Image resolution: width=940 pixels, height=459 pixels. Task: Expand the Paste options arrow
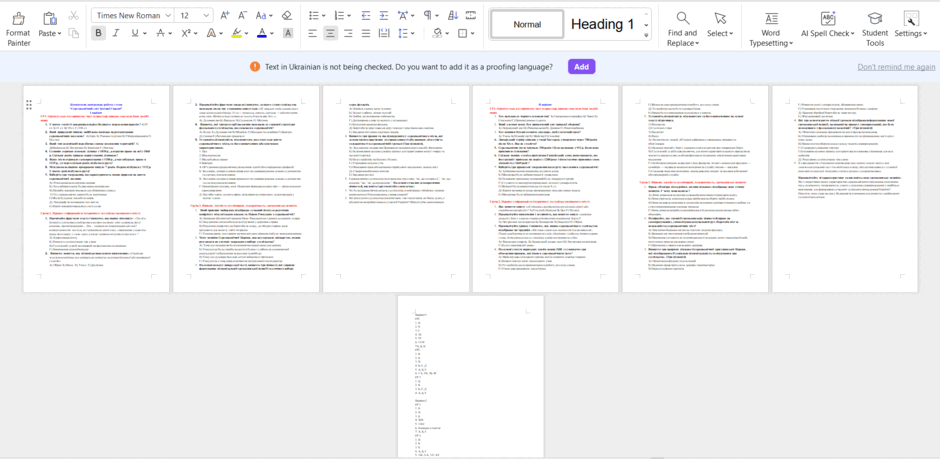[59, 34]
